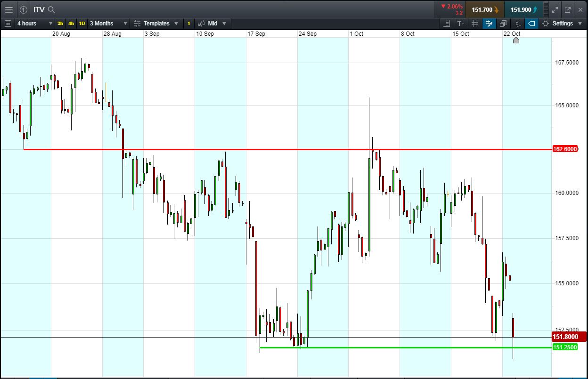Open the 3 Months range dropdown
This screenshot has height=379, width=588.
pos(108,23)
